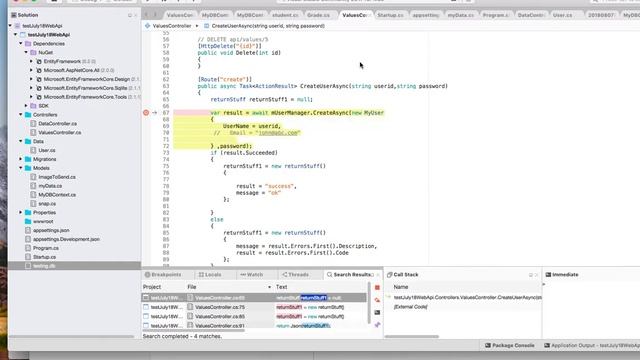
Task: Click the red Stop search icon
Action: point(377,288)
